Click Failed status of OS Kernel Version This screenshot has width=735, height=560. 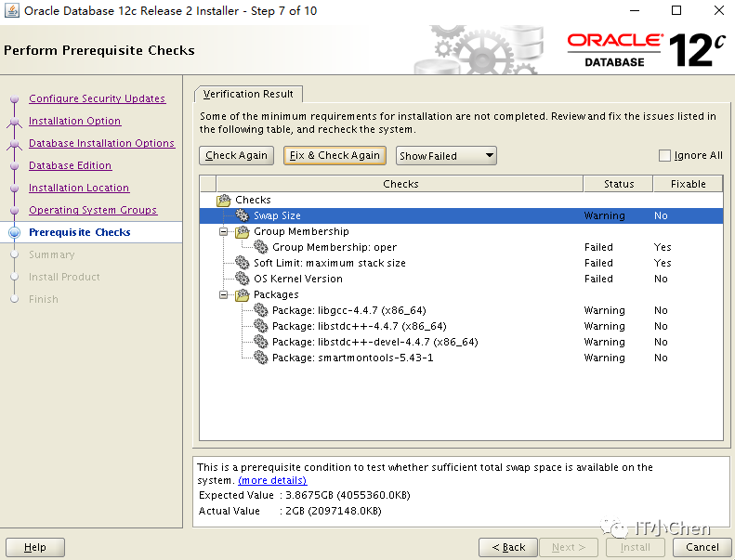pos(598,279)
